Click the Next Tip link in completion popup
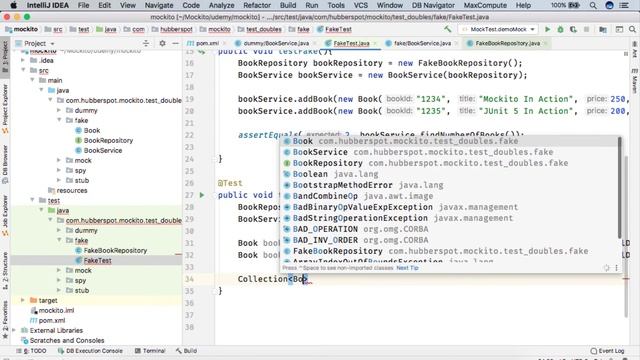The height and width of the screenshot is (360, 640). [x=407, y=268]
